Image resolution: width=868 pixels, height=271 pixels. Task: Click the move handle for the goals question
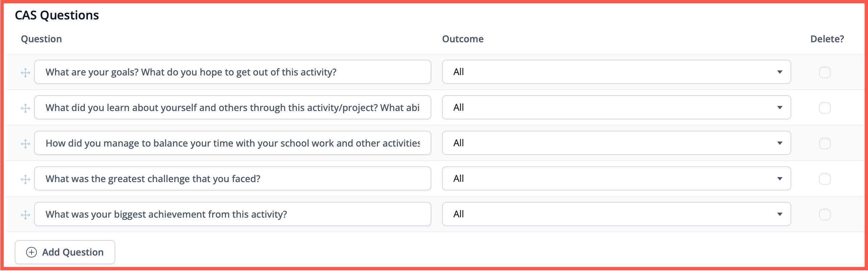pos(25,72)
